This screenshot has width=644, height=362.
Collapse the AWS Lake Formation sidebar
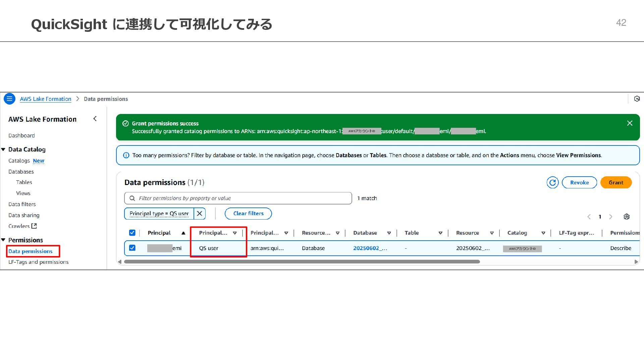(x=95, y=119)
